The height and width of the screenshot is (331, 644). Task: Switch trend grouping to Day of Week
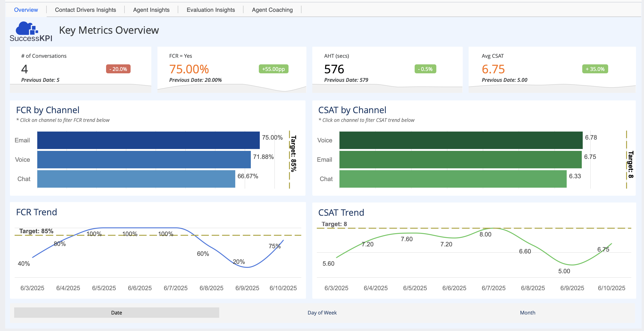point(322,313)
